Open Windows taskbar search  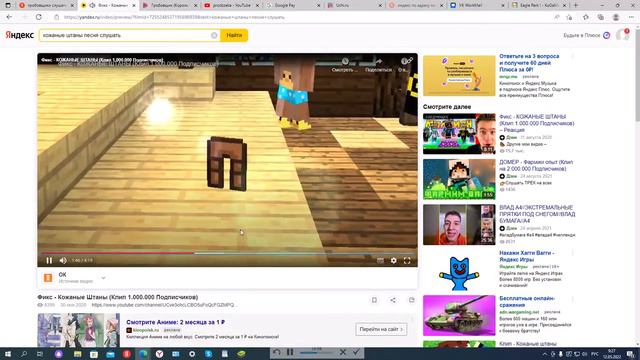point(24,353)
